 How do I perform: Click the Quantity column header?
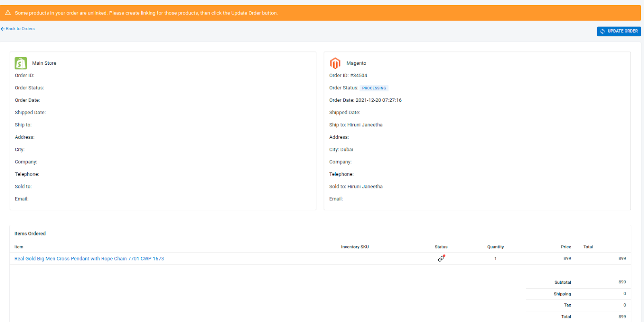[x=495, y=247]
